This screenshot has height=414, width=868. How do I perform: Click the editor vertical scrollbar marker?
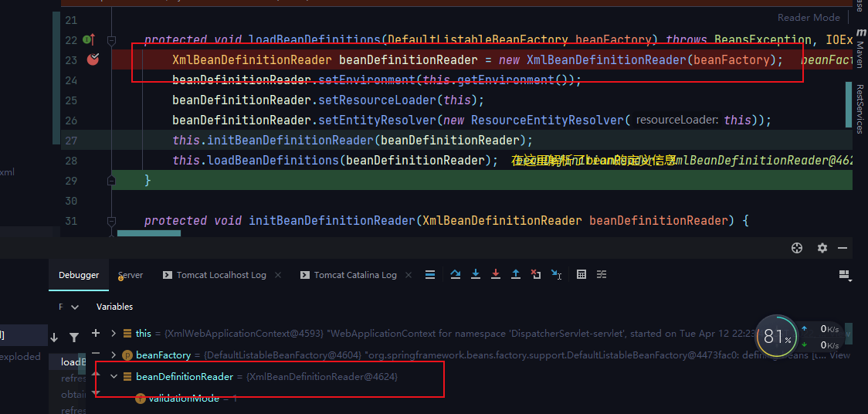[x=849, y=104]
